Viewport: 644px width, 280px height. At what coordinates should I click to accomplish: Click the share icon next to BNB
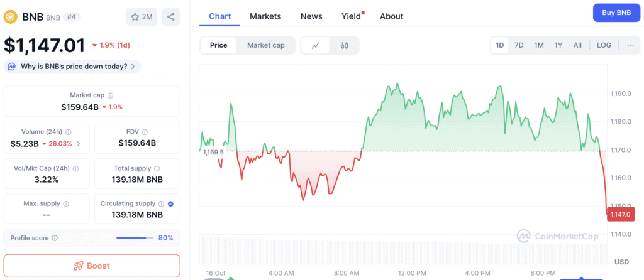pyautogui.click(x=170, y=17)
